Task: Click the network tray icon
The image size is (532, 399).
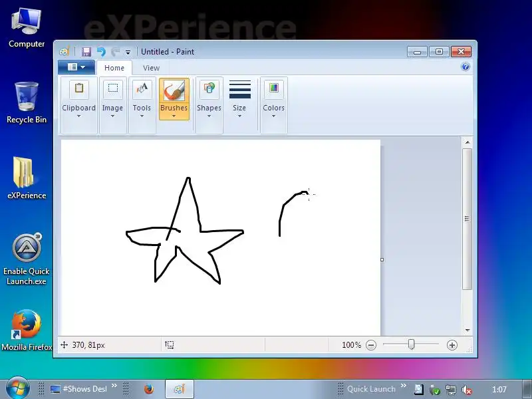Action: pyautogui.click(x=451, y=390)
